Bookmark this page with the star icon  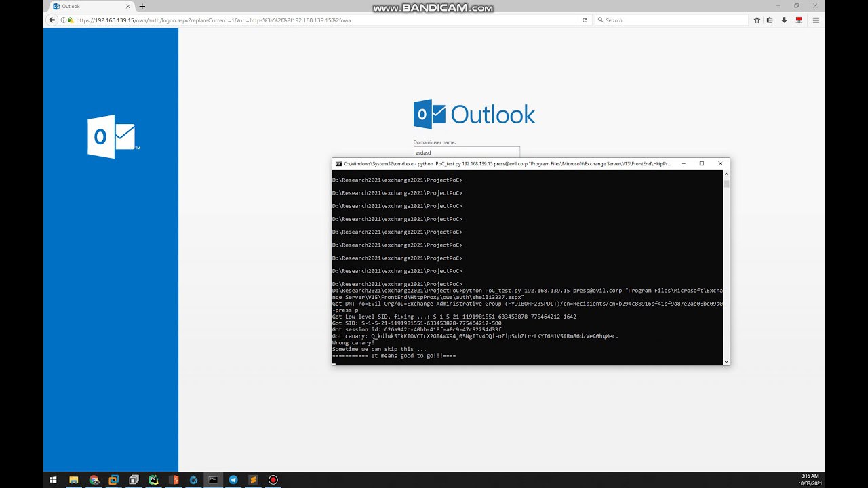coord(757,20)
